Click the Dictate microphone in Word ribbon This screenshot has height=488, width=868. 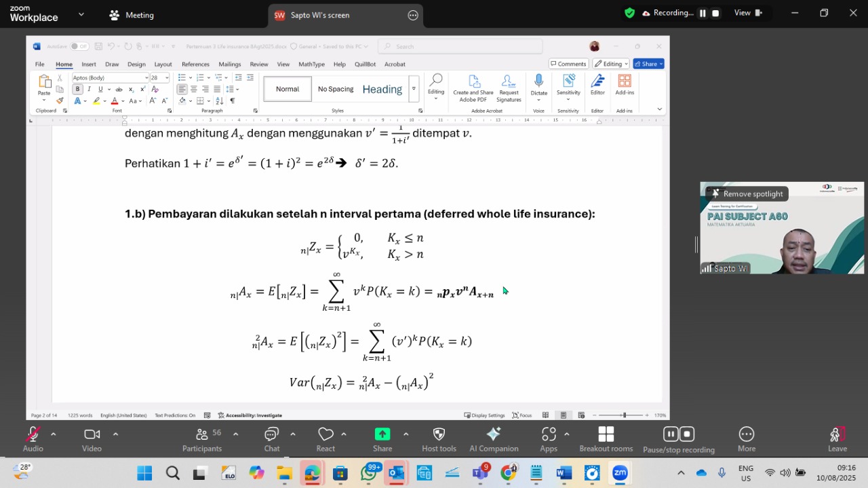(538, 86)
